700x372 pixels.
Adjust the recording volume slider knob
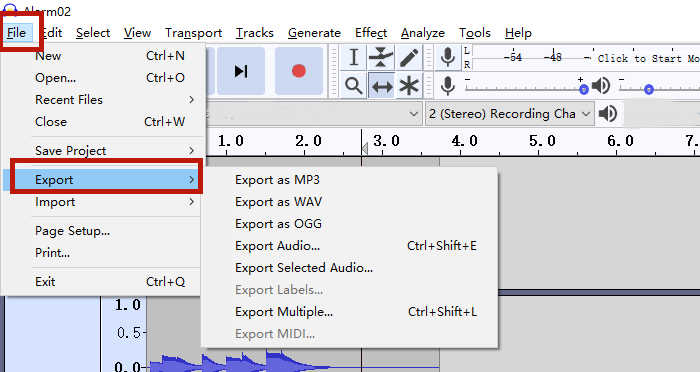(583, 90)
